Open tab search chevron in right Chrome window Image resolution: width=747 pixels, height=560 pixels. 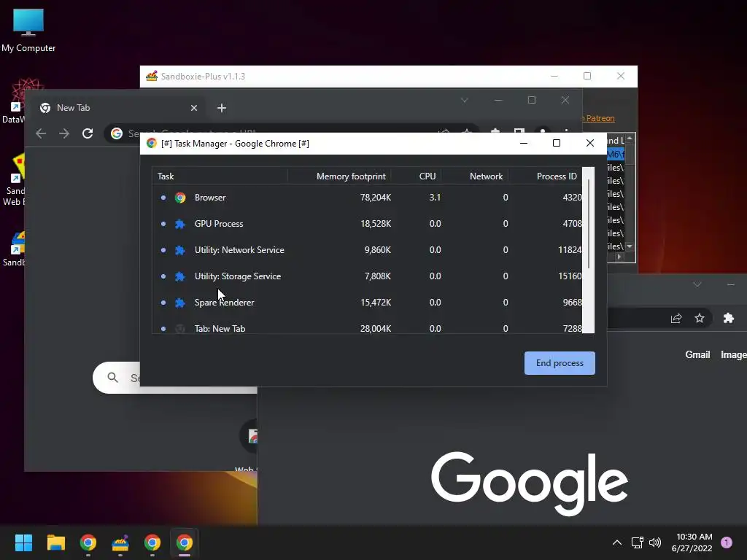point(697,284)
